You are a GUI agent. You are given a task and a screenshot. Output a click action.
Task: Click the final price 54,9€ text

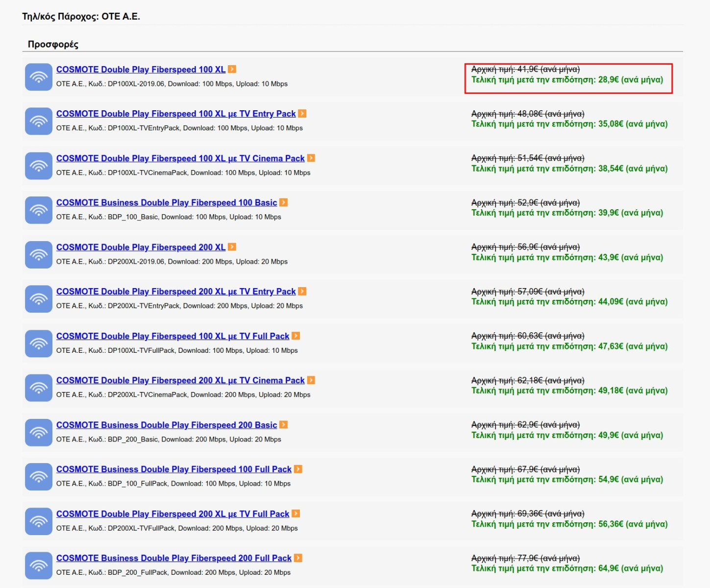(x=567, y=480)
